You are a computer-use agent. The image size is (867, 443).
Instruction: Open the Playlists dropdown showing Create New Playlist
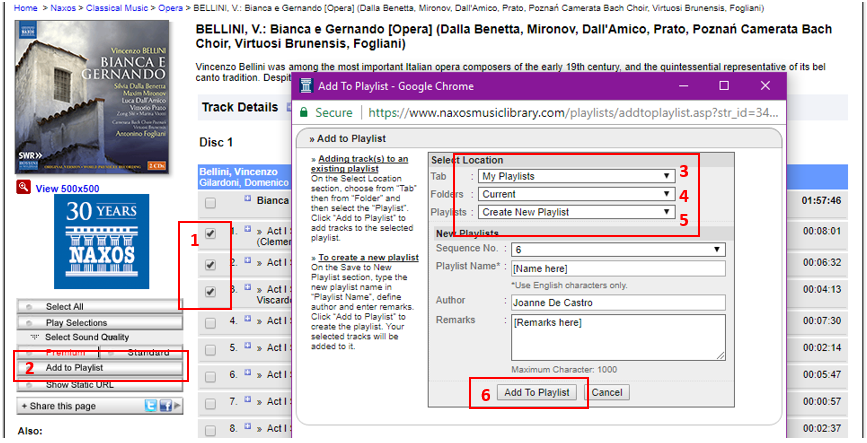[576, 212]
